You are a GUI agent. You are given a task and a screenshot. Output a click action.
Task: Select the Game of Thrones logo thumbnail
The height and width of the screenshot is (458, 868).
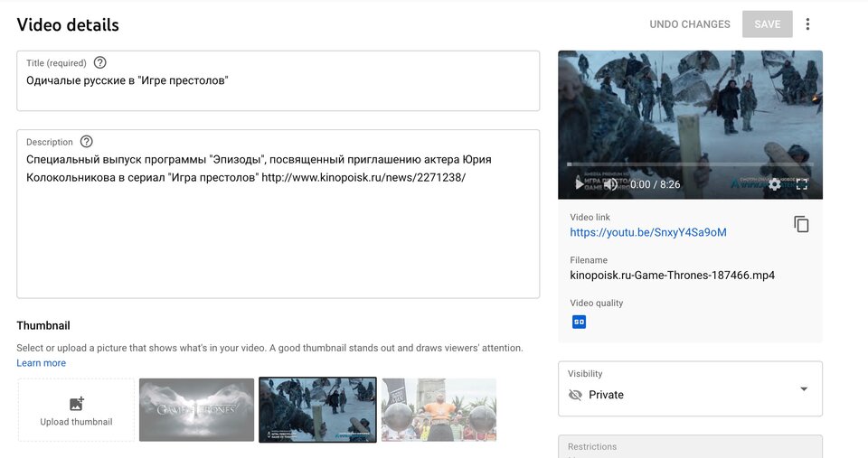[x=196, y=410]
